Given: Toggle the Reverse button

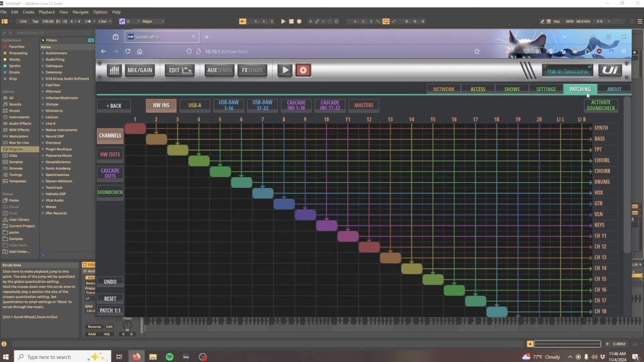Looking at the screenshot, I should click(95, 327).
